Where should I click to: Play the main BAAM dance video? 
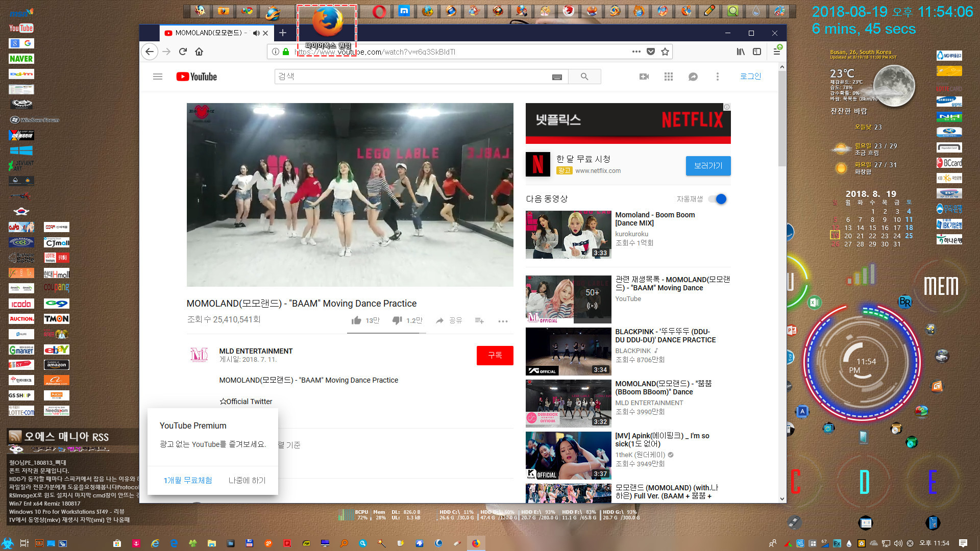click(350, 194)
